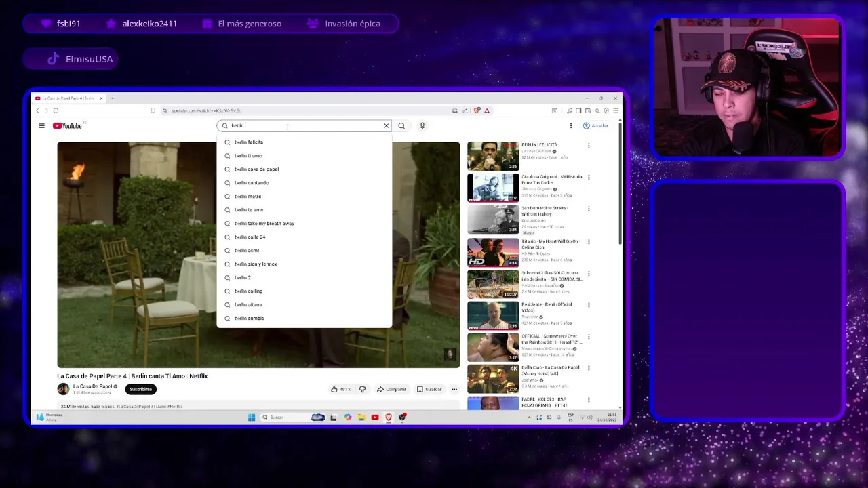Pick suggestion 'berlin calling'
The height and width of the screenshot is (488, 868).
(x=304, y=291)
